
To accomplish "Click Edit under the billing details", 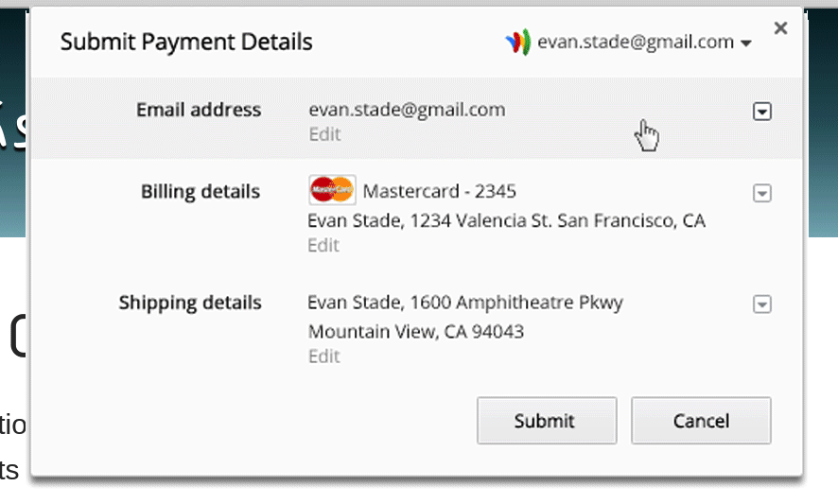I will [x=323, y=245].
